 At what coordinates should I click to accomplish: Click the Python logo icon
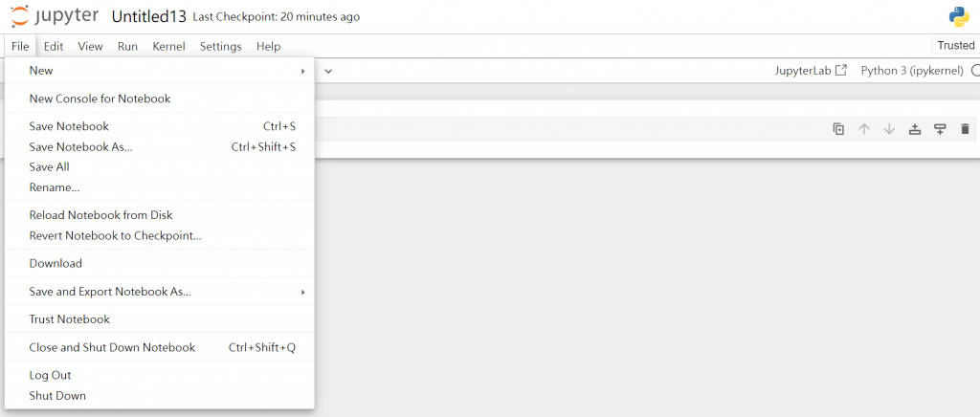(x=959, y=17)
